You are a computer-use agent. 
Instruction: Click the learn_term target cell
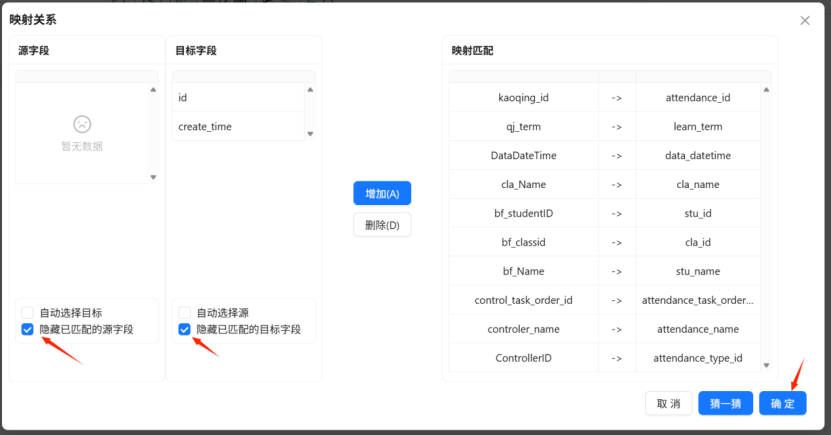point(698,127)
